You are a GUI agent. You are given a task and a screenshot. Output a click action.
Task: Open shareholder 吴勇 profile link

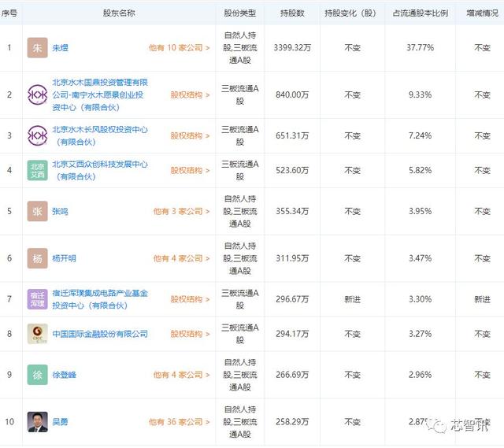tap(60, 422)
